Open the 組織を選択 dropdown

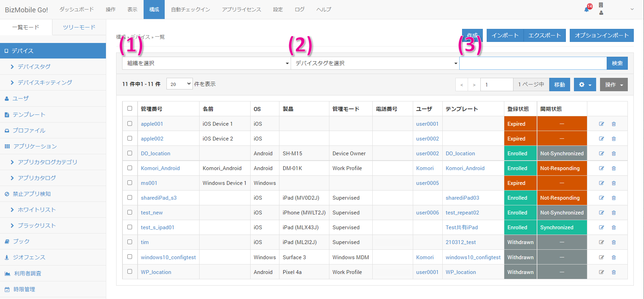point(207,63)
